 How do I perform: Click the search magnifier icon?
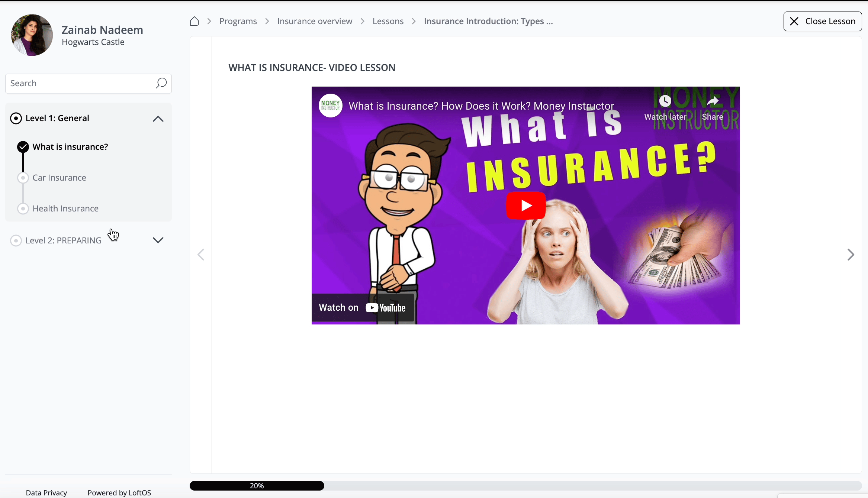pyautogui.click(x=161, y=83)
